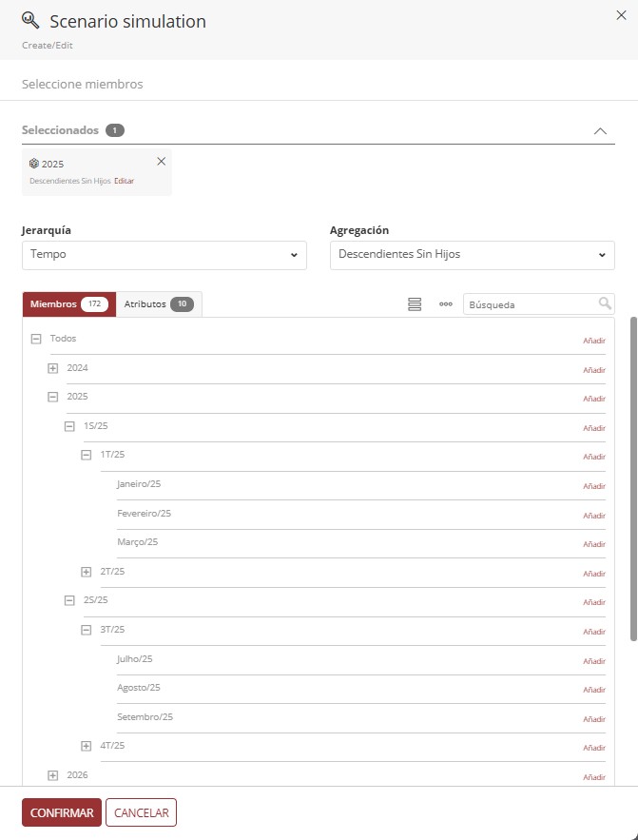Screen dimensions: 638x840
Task: Click the CANCELAR button
Action: tap(141, 812)
